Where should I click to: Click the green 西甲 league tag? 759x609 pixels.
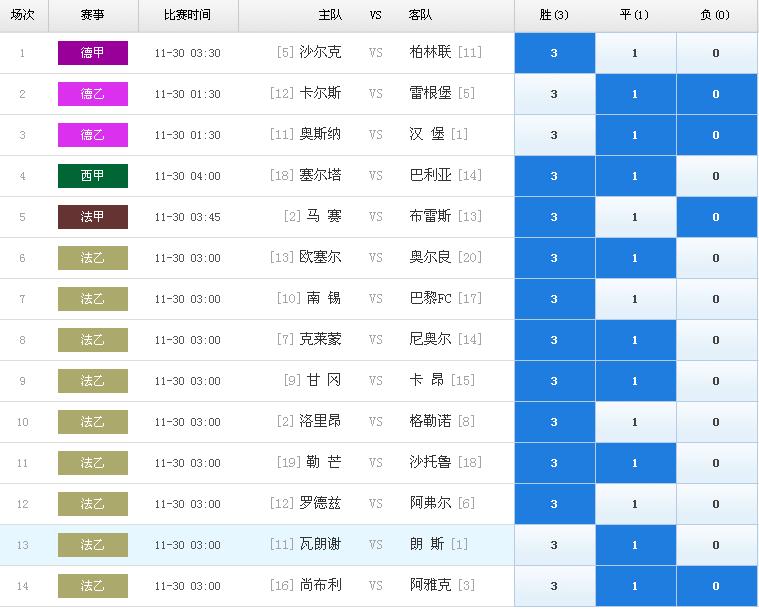click(93, 176)
